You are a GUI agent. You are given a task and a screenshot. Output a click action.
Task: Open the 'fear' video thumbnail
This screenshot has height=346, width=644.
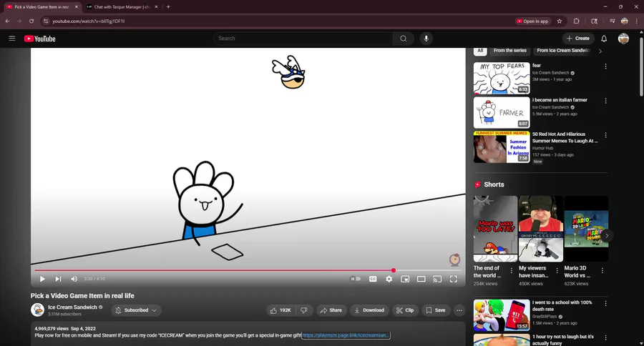pos(502,78)
